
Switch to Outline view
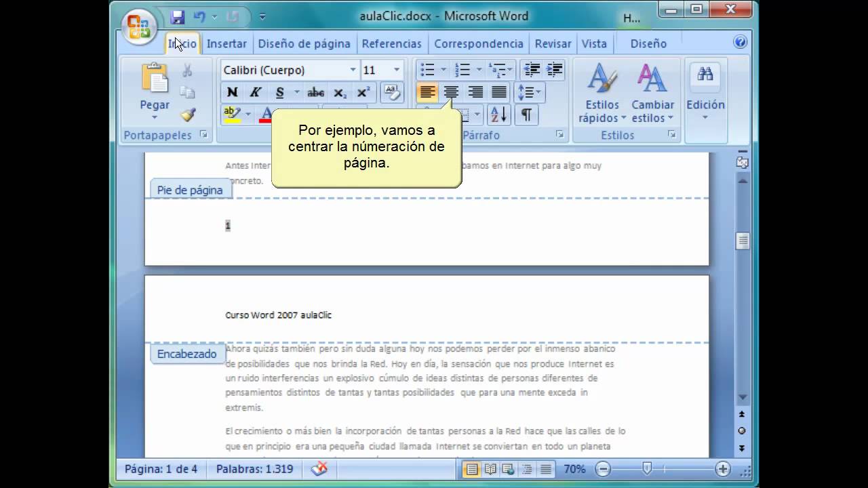tap(526, 468)
